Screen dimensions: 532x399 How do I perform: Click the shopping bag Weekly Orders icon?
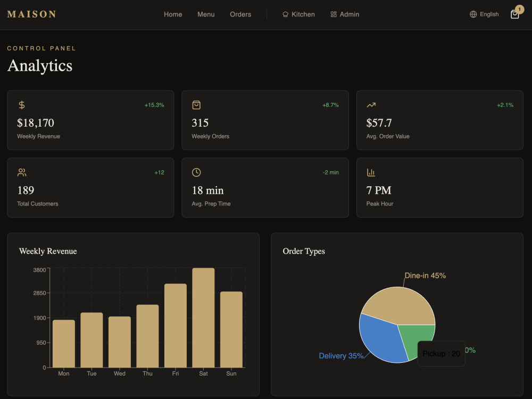[196, 105]
